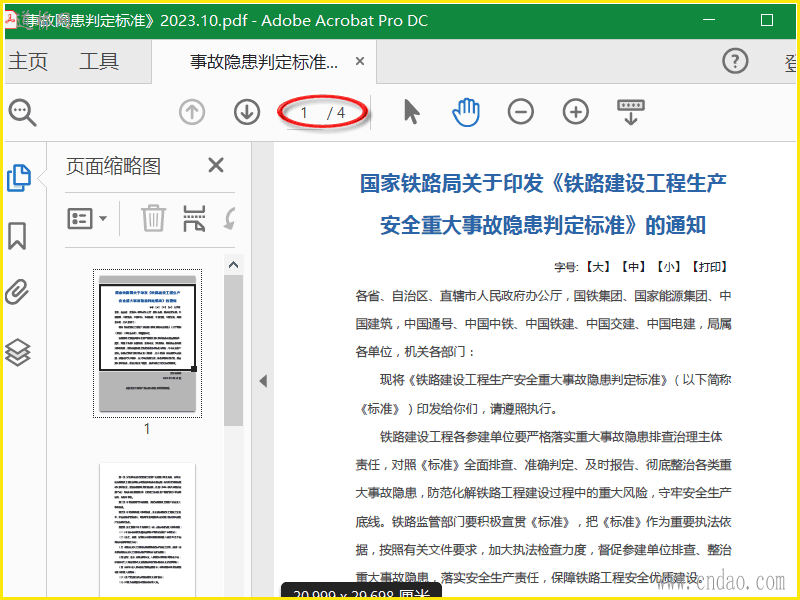800x600 pixels.
Task: Click the 【打印】 print link
Action: (710, 267)
